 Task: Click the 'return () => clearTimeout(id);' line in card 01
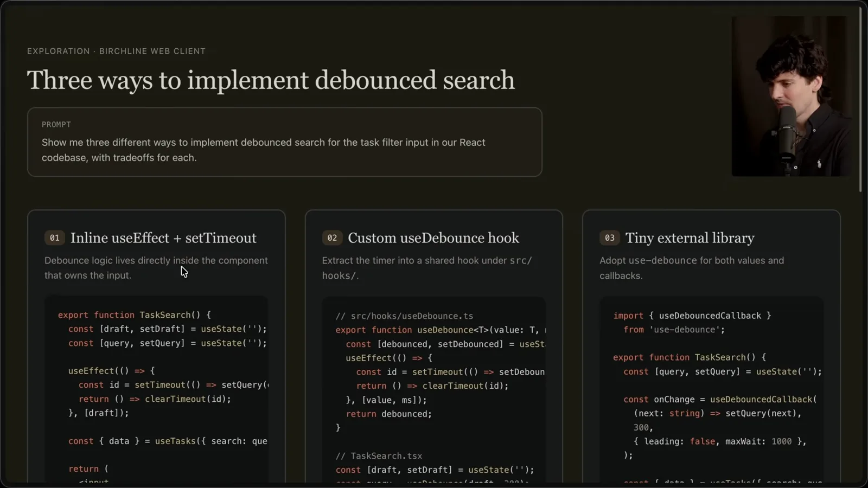pos(155,399)
